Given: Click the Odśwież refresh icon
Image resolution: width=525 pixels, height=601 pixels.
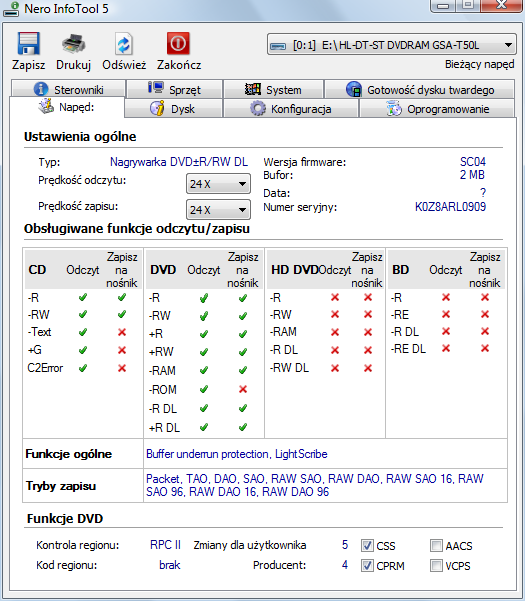Looking at the screenshot, I should click(124, 44).
